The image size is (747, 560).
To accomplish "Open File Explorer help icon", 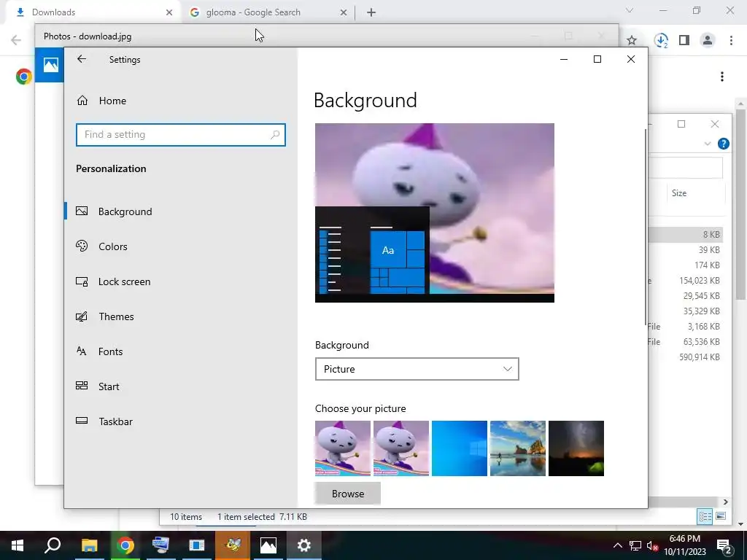I will 723,144.
